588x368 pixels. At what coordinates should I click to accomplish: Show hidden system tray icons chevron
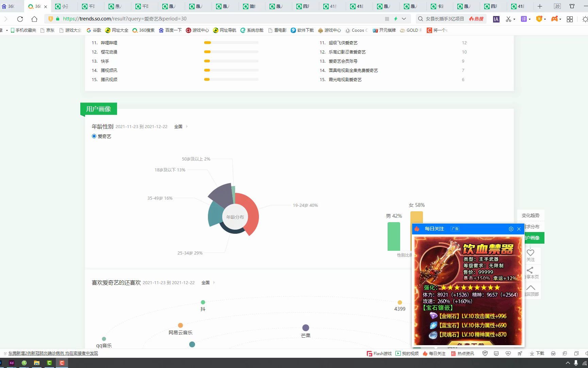pos(567,363)
